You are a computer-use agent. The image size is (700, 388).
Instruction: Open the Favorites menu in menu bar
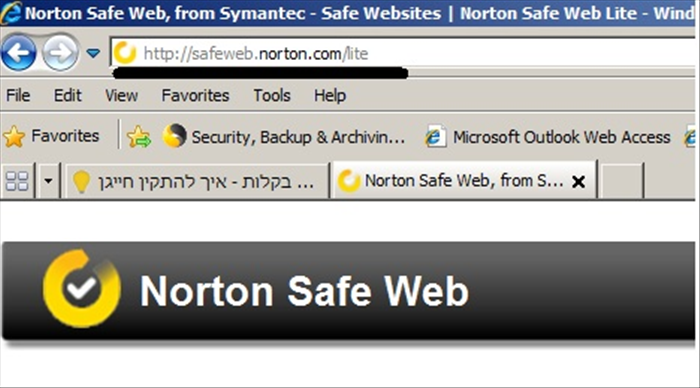pos(195,95)
